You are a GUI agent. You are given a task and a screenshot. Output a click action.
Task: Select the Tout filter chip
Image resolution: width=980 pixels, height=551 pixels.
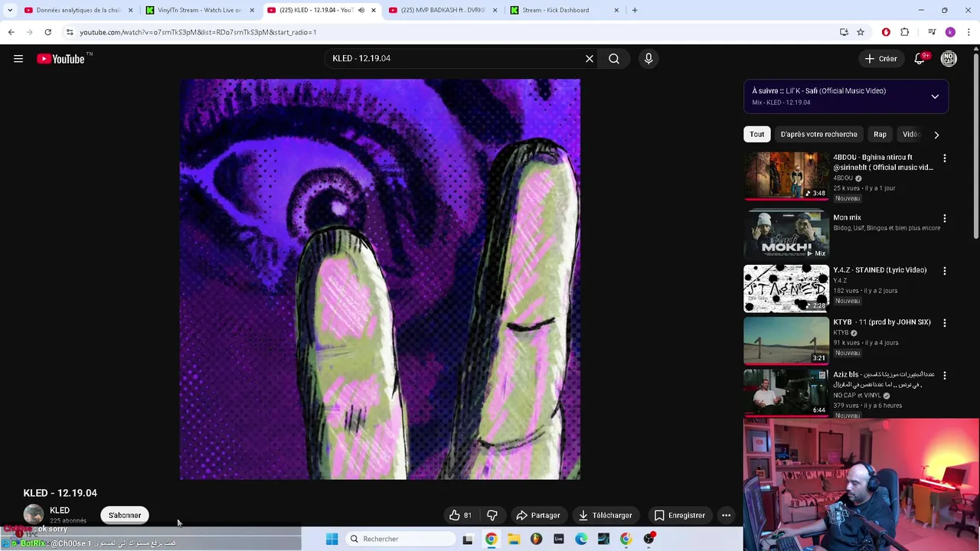pos(756,135)
